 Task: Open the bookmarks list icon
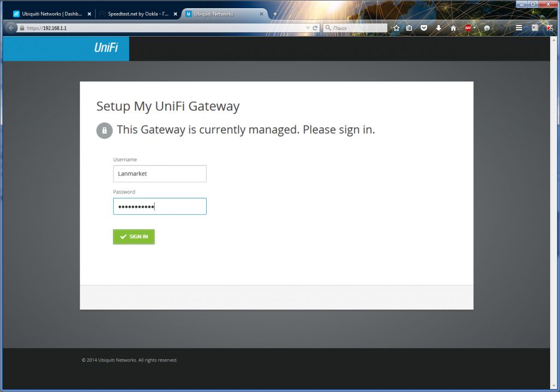pos(409,28)
